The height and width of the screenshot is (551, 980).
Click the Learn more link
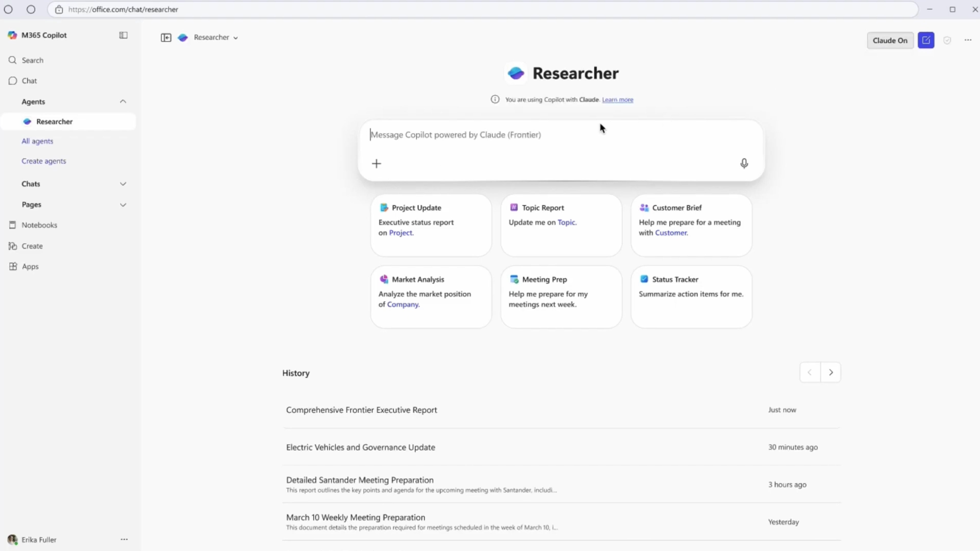coord(617,100)
